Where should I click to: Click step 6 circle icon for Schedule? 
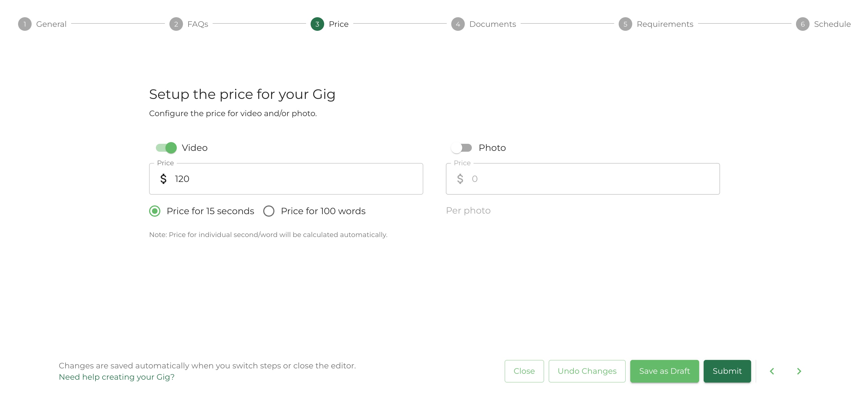(x=802, y=24)
